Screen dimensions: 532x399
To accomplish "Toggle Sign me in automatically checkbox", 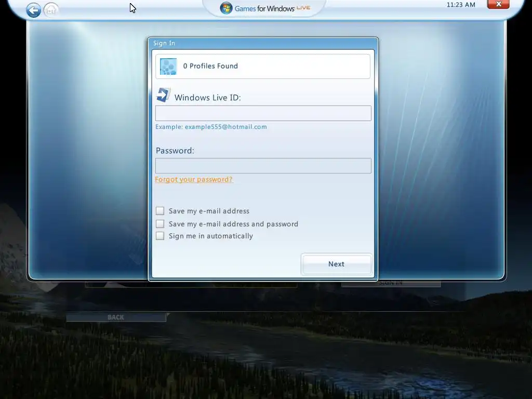I will [x=160, y=236].
